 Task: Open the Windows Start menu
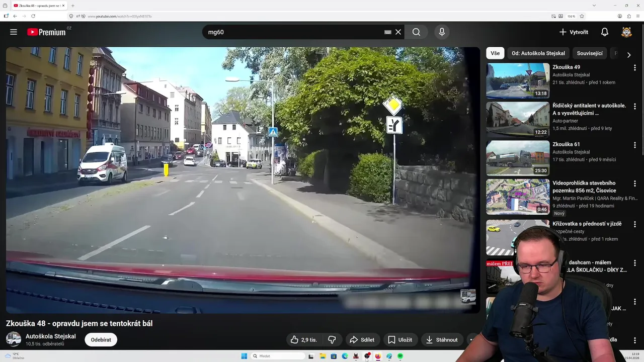pyautogui.click(x=244, y=356)
